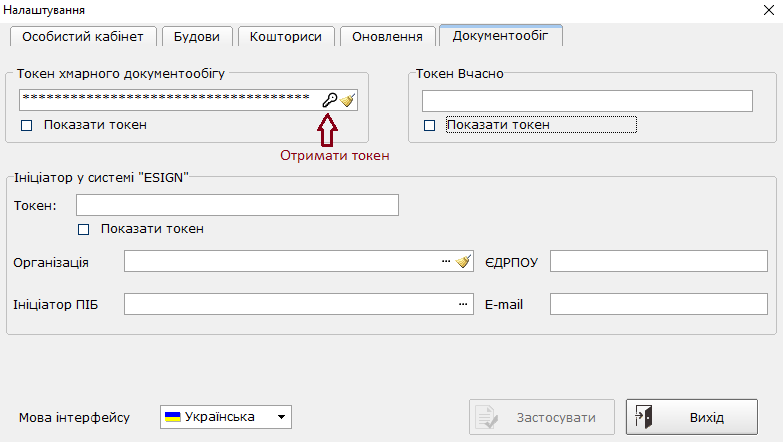Image resolution: width=783 pixels, height=442 pixels.
Task: Switch to the Особистий кабінет tab
Action: point(83,36)
